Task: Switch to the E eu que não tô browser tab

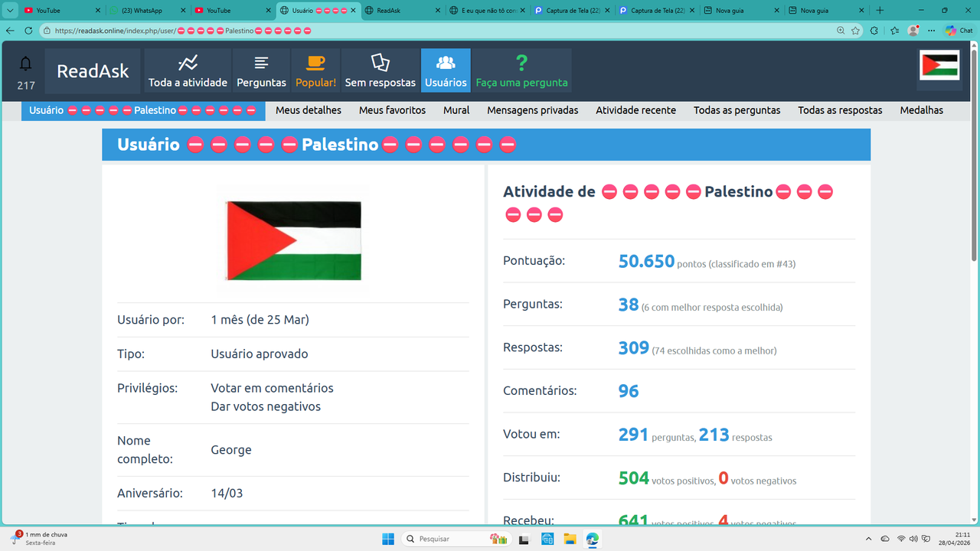Action: pyautogui.click(x=486, y=11)
